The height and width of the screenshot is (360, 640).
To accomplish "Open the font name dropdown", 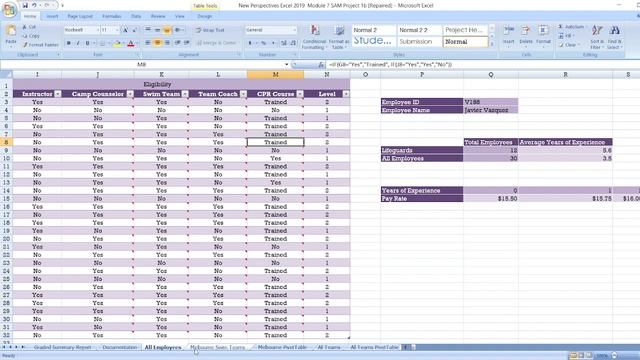I will click(x=98, y=30).
